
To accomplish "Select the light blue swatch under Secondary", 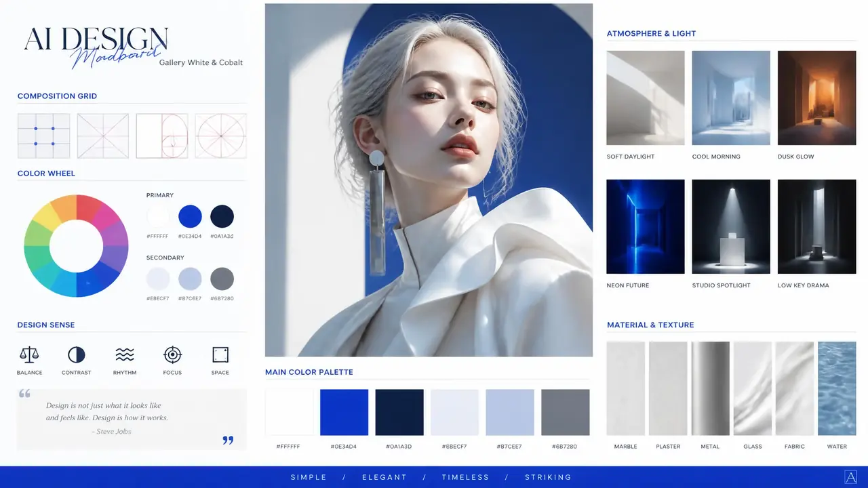I will tap(190, 279).
